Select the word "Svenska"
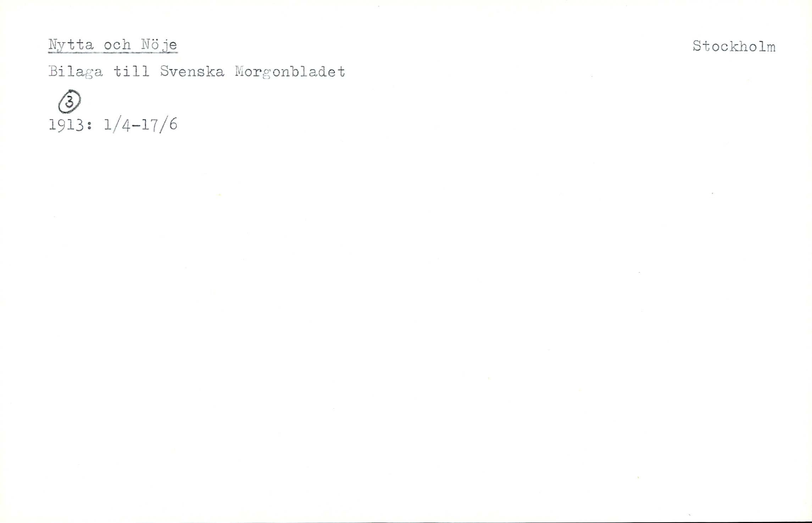The height and width of the screenshot is (523, 812). point(192,72)
